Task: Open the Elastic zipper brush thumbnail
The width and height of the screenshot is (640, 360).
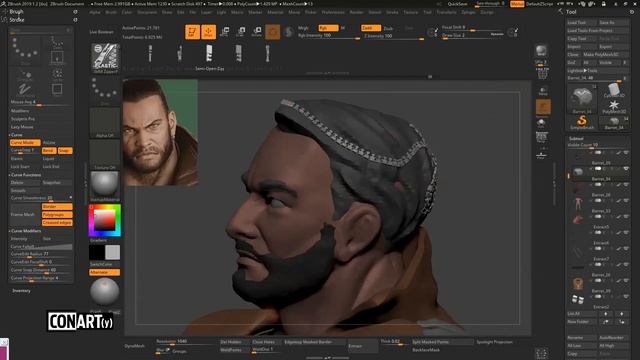Action: click(x=105, y=58)
